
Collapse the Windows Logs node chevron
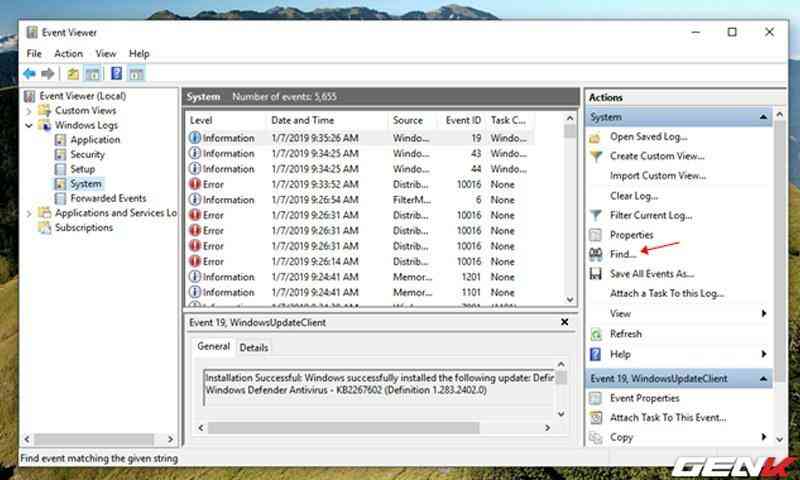click(x=29, y=125)
